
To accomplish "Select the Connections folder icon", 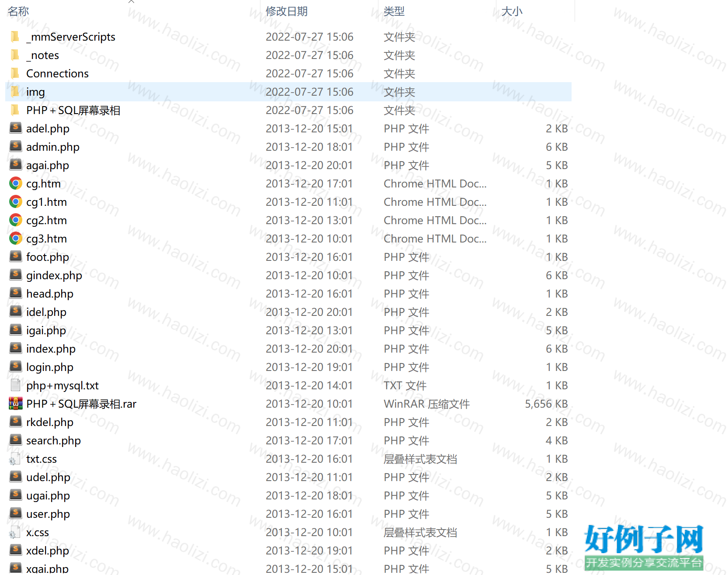I will (x=15, y=73).
